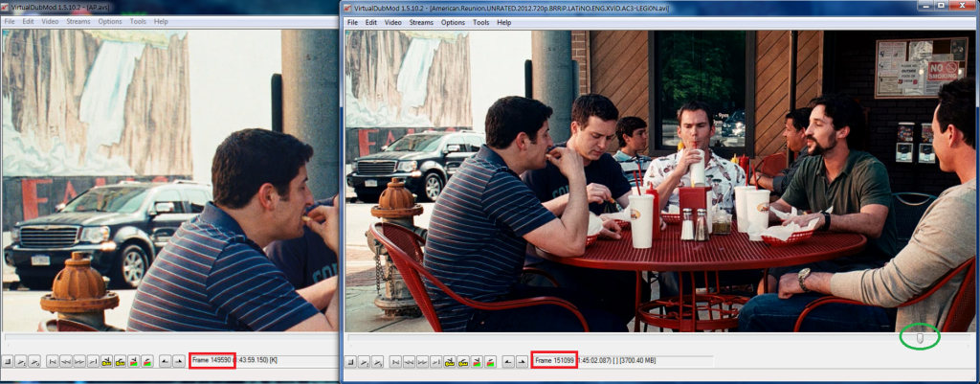Jump to previous keyframe in AP.avs window
This screenshot has height=384, width=980.
pyautogui.click(x=106, y=361)
